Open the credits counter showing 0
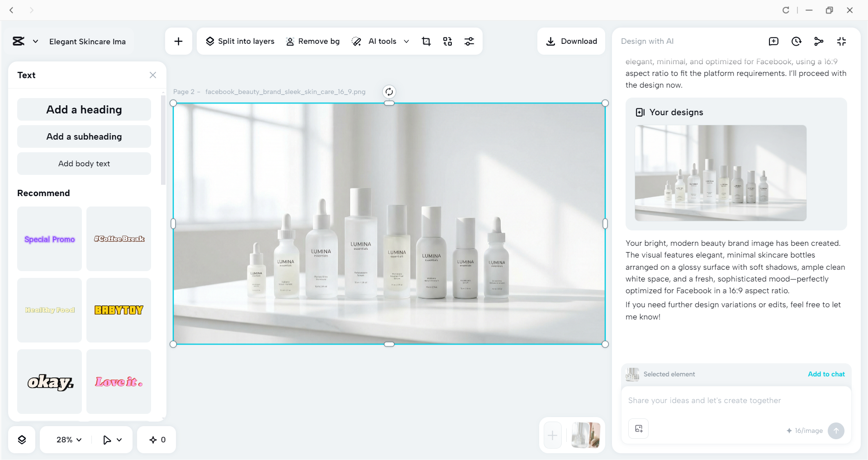 click(x=157, y=440)
